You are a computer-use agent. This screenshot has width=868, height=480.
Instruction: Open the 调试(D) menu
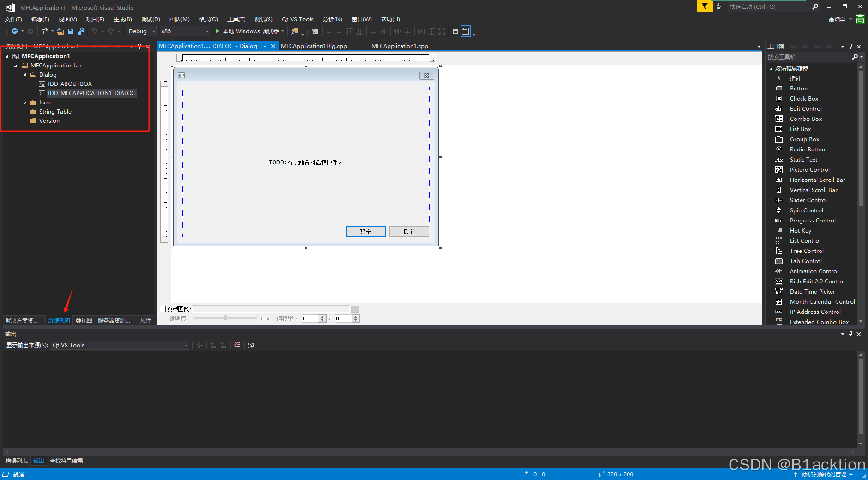tap(150, 19)
